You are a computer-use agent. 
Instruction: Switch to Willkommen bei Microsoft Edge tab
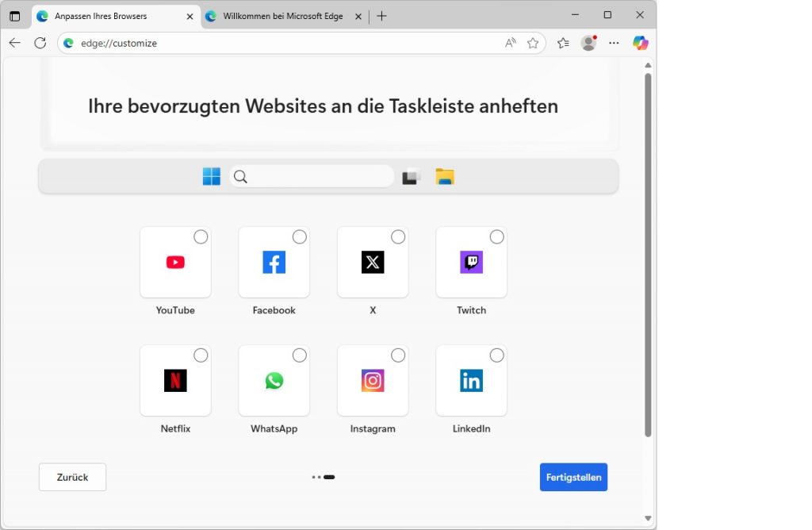point(282,16)
